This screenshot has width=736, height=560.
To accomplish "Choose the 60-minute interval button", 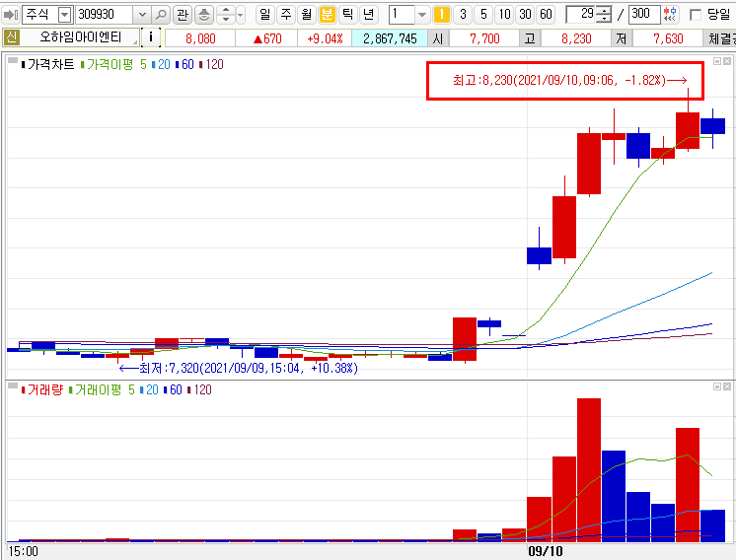I will pyautogui.click(x=546, y=15).
